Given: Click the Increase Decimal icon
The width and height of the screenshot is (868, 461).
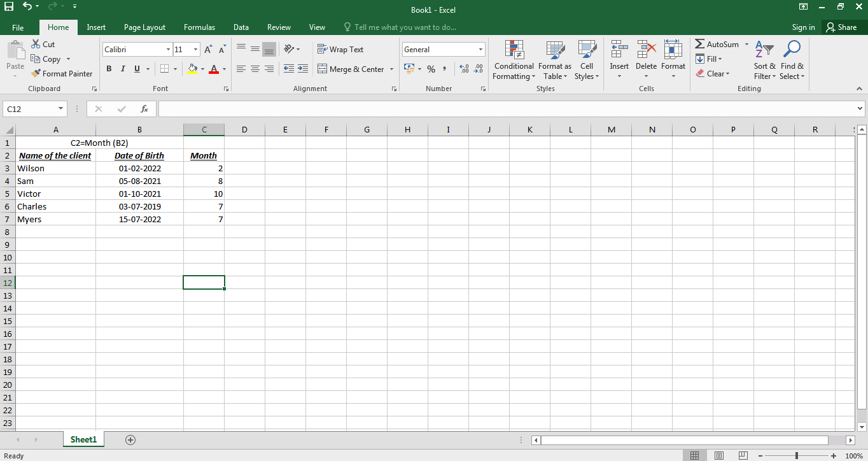Looking at the screenshot, I should (x=464, y=69).
